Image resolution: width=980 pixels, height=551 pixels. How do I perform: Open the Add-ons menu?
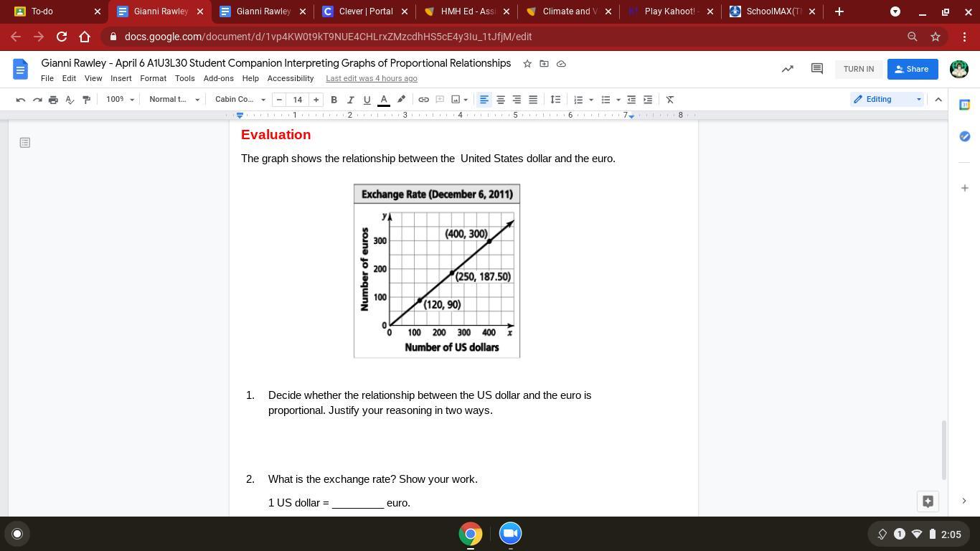(218, 78)
